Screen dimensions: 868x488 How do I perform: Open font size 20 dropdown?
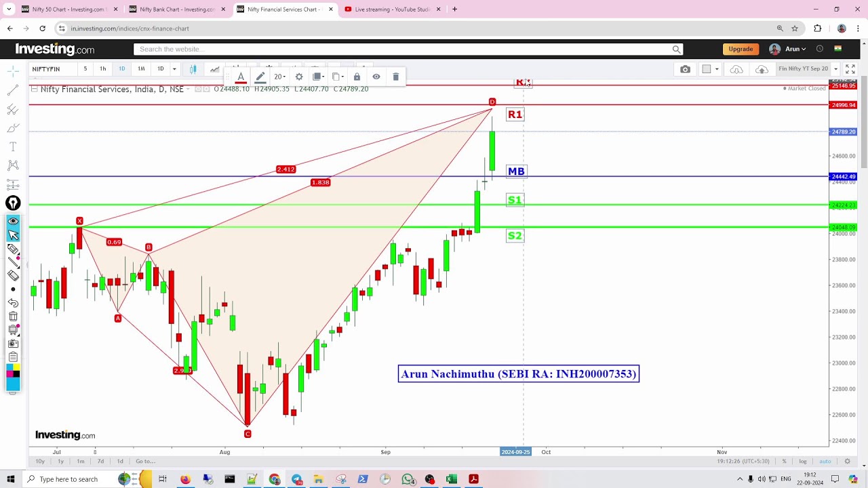tap(279, 77)
